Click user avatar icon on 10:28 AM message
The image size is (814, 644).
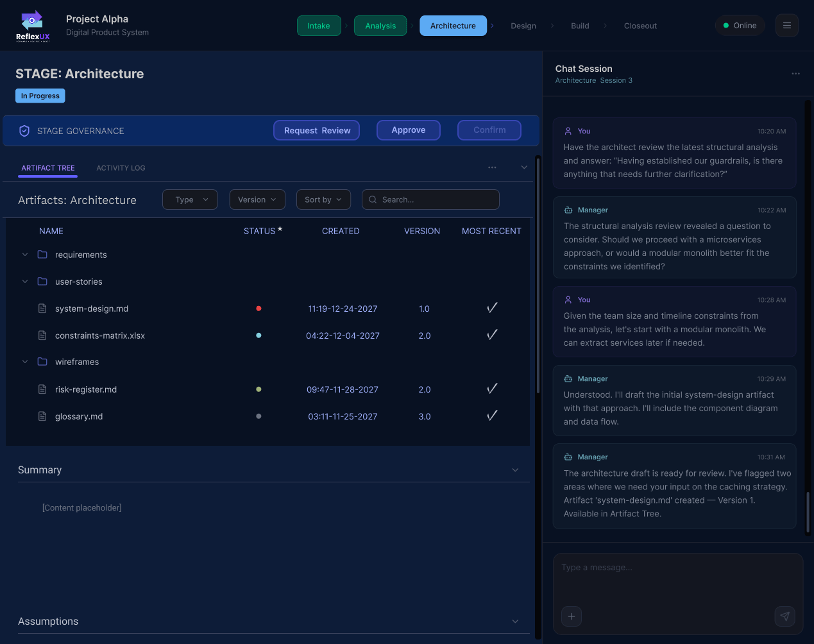[x=568, y=300]
